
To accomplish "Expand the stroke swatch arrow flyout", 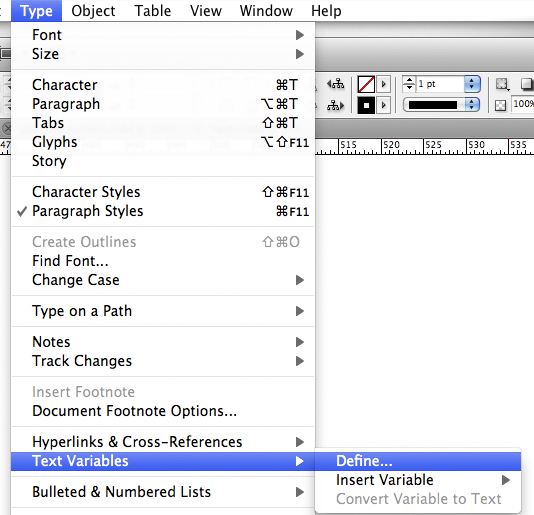I will pos(384,84).
